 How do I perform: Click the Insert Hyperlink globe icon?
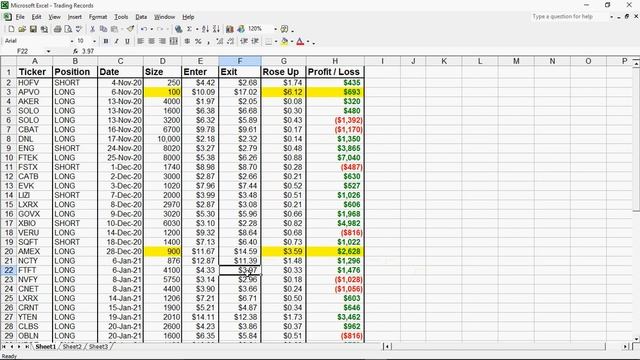pyautogui.click(x=178, y=29)
